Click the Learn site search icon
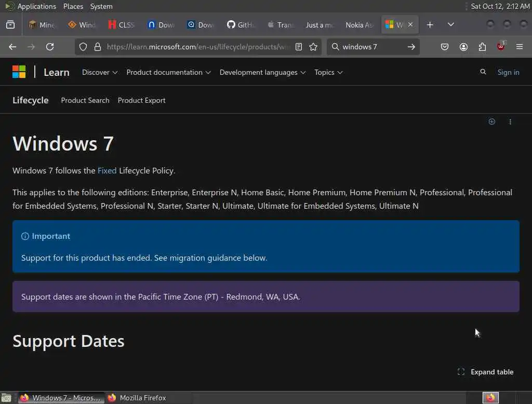 [483, 72]
